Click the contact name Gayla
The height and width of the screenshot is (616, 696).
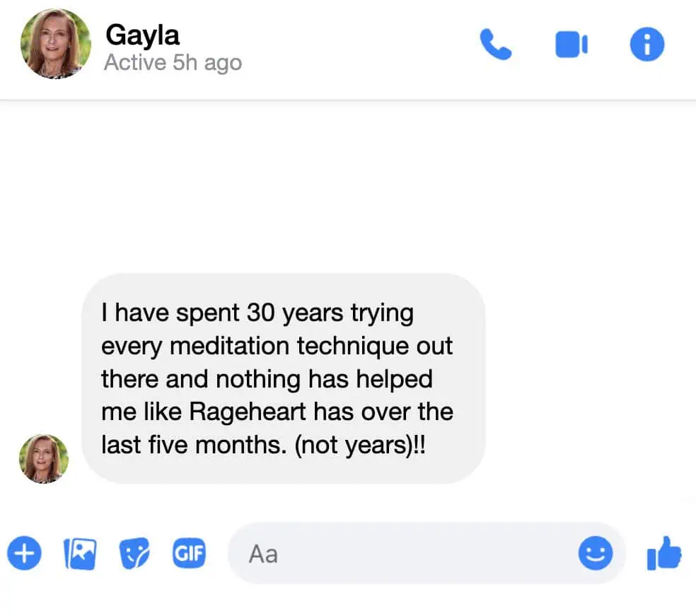[x=142, y=35]
